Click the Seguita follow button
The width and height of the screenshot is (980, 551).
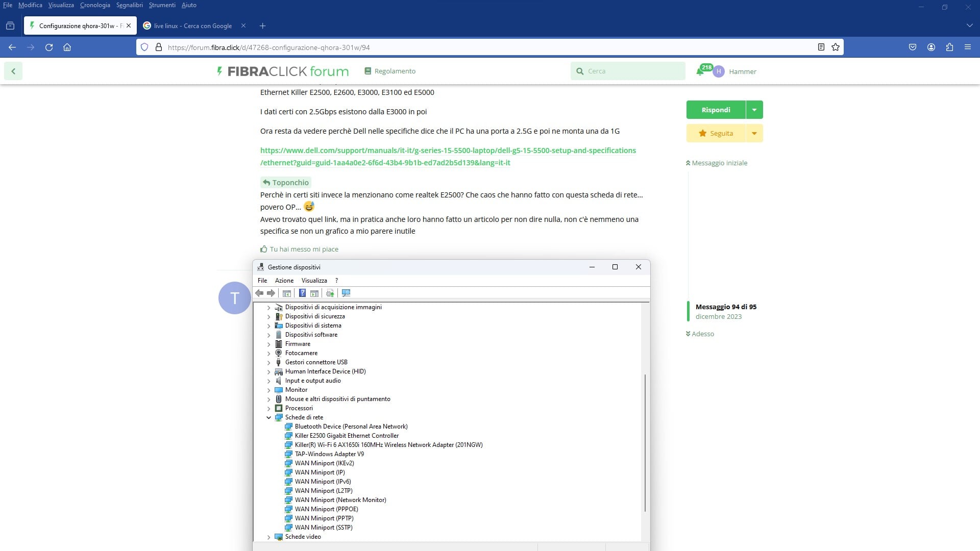[716, 133]
